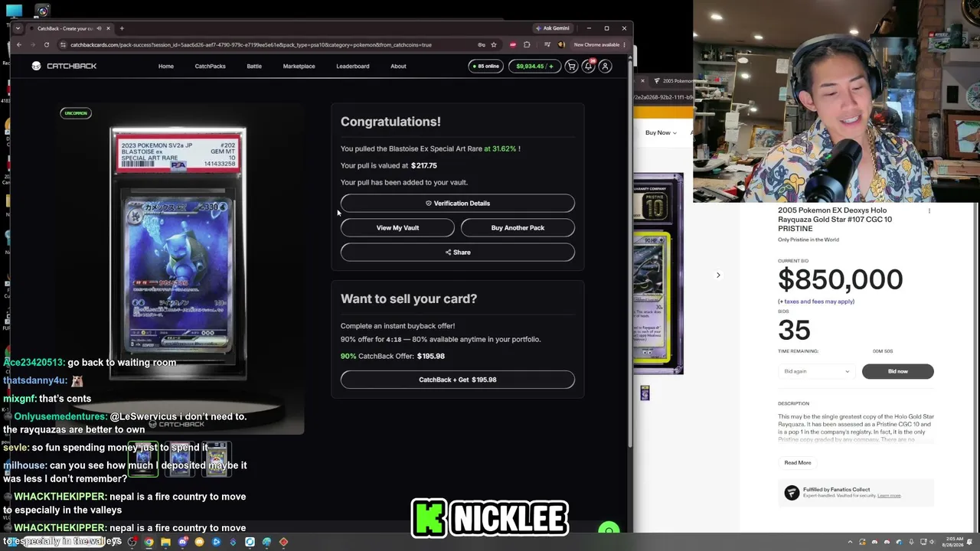Open the notifications bell in CatchBack header
980x551 pixels.
point(588,67)
